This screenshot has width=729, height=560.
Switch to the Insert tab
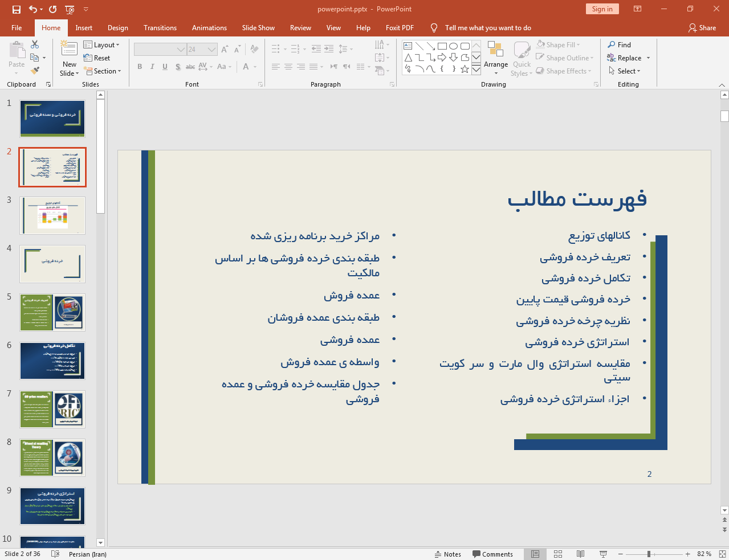[x=84, y=27]
